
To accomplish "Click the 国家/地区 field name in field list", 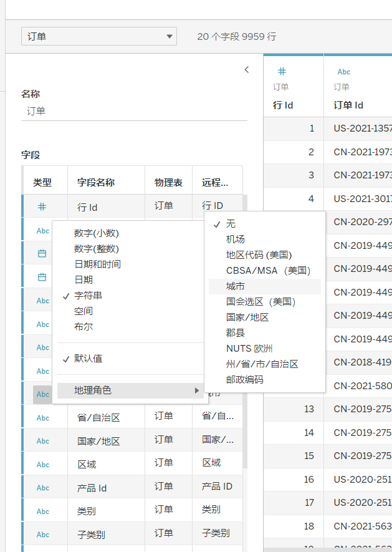I will point(106,441).
